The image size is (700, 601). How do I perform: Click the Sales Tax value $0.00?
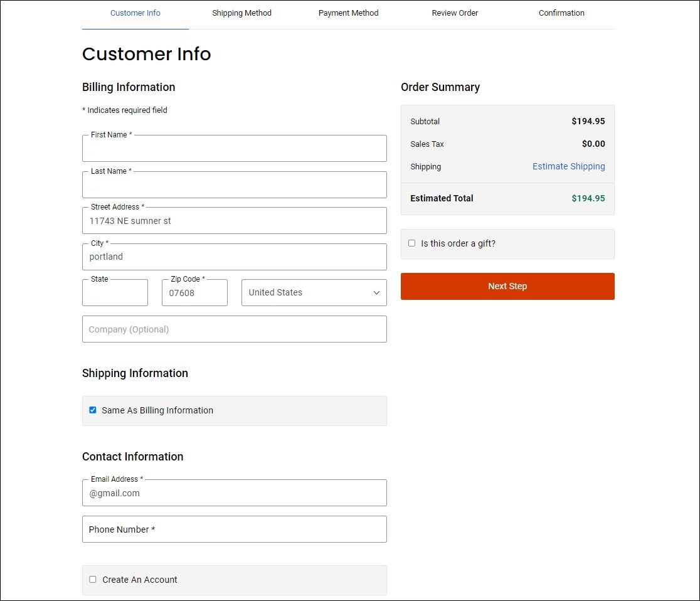593,144
